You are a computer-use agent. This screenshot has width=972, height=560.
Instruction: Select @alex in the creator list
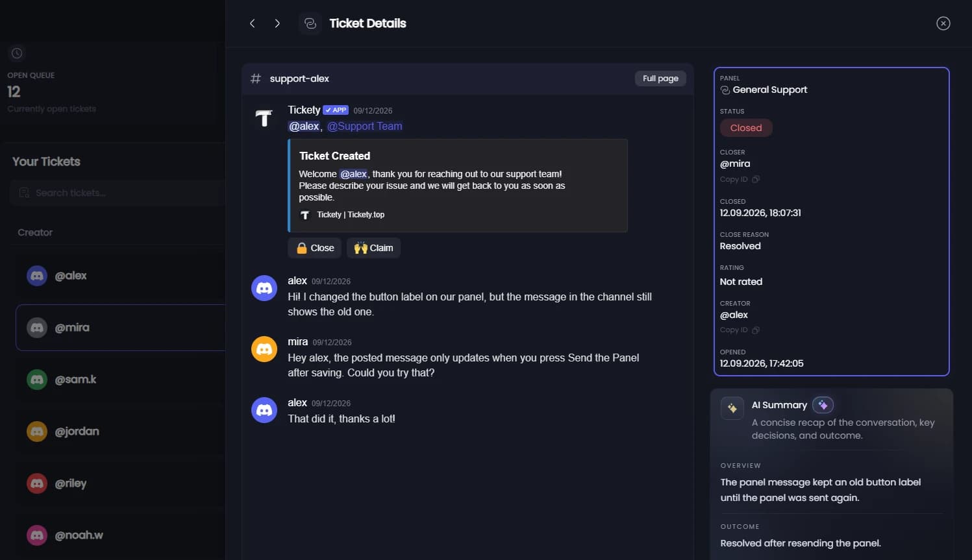coord(121,276)
